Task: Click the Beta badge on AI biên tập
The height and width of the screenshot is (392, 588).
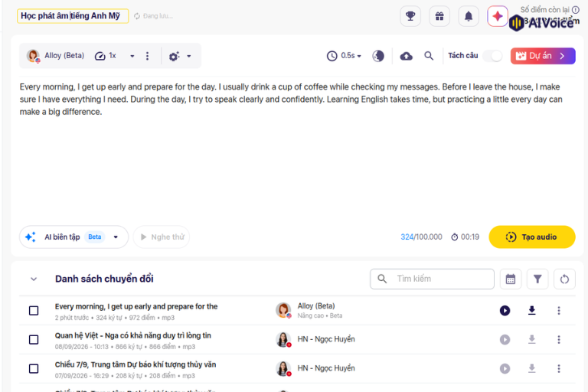Action: click(x=94, y=237)
